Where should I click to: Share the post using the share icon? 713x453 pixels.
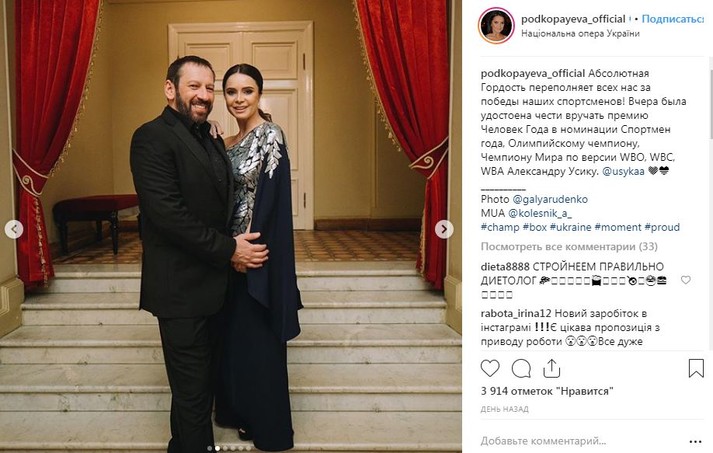click(x=551, y=368)
